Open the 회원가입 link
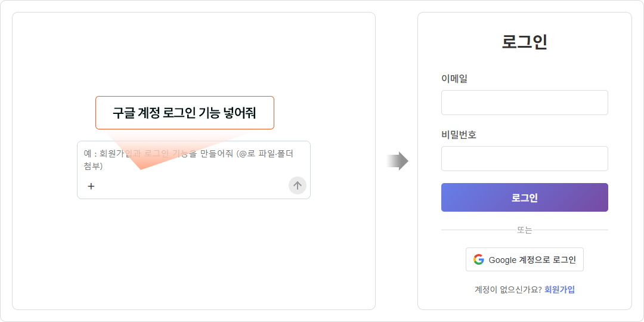Screen dimensions: 644x322 (x=559, y=290)
